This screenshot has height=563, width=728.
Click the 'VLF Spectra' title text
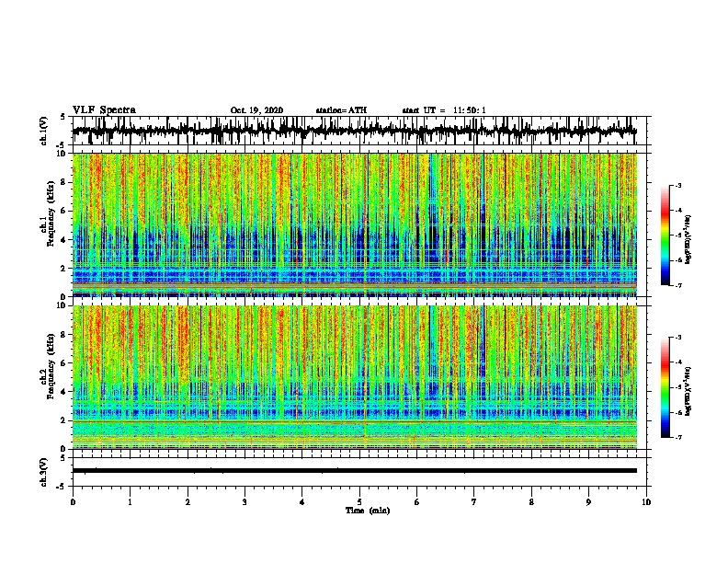point(104,110)
